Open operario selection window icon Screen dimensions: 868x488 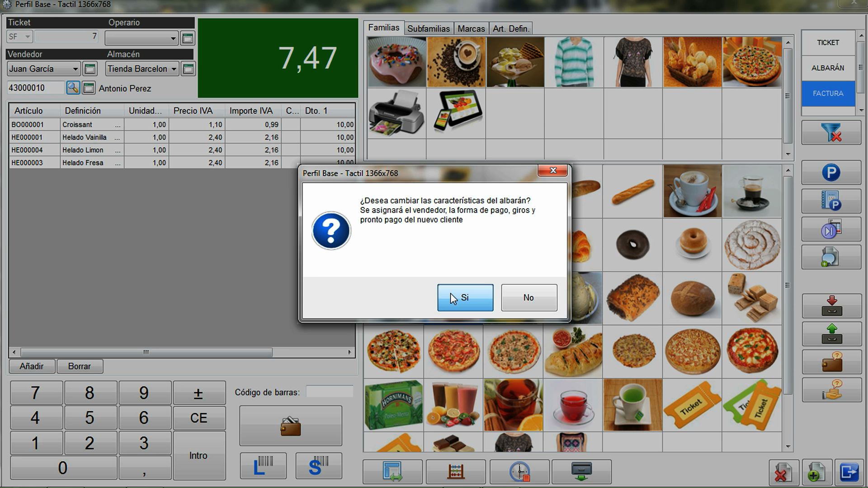[188, 38]
